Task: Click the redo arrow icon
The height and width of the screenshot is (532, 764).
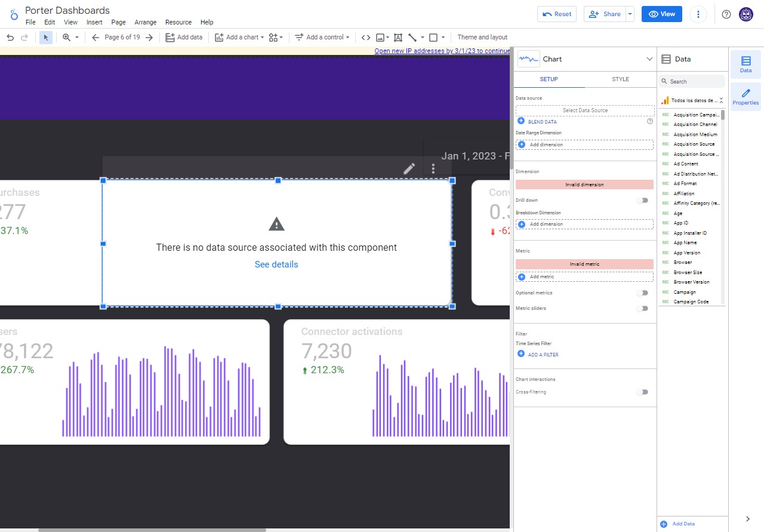Action: click(24, 38)
